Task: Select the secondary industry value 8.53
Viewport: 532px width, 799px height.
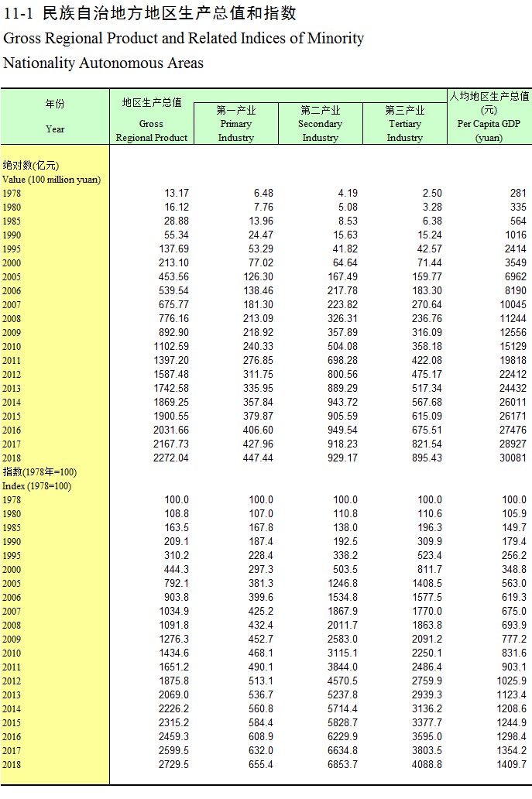Action: pos(348,221)
